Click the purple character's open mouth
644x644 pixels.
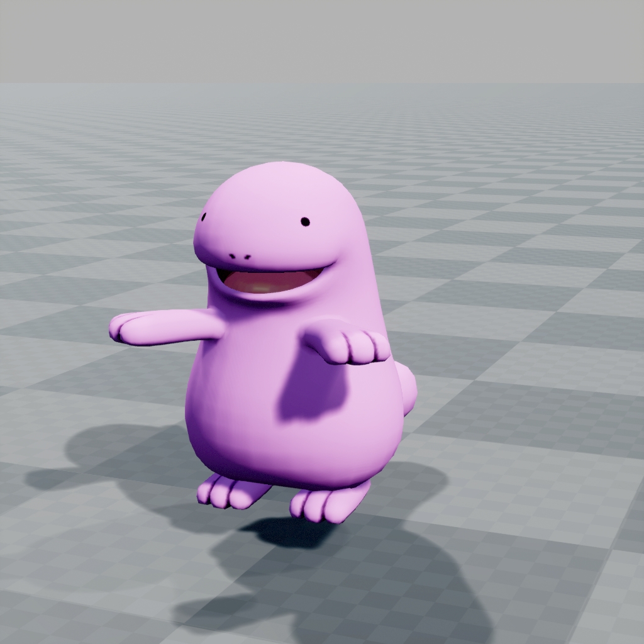(272, 282)
